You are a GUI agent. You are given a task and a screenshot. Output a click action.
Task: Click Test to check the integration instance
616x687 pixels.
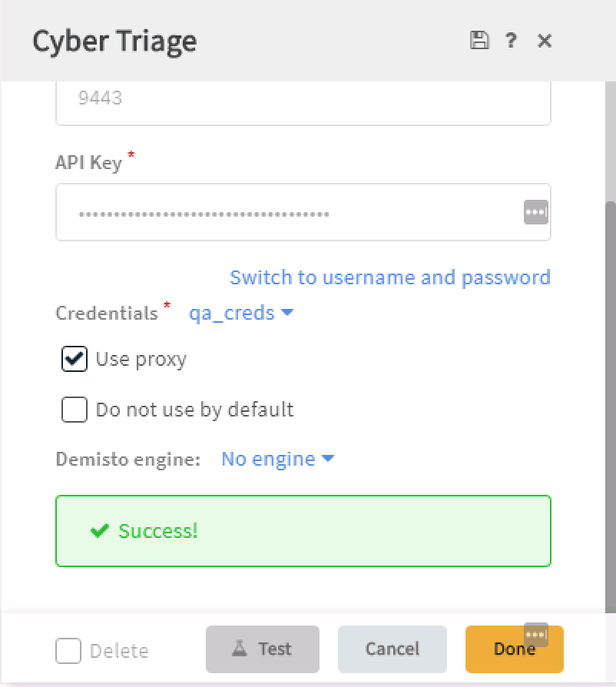[263, 649]
